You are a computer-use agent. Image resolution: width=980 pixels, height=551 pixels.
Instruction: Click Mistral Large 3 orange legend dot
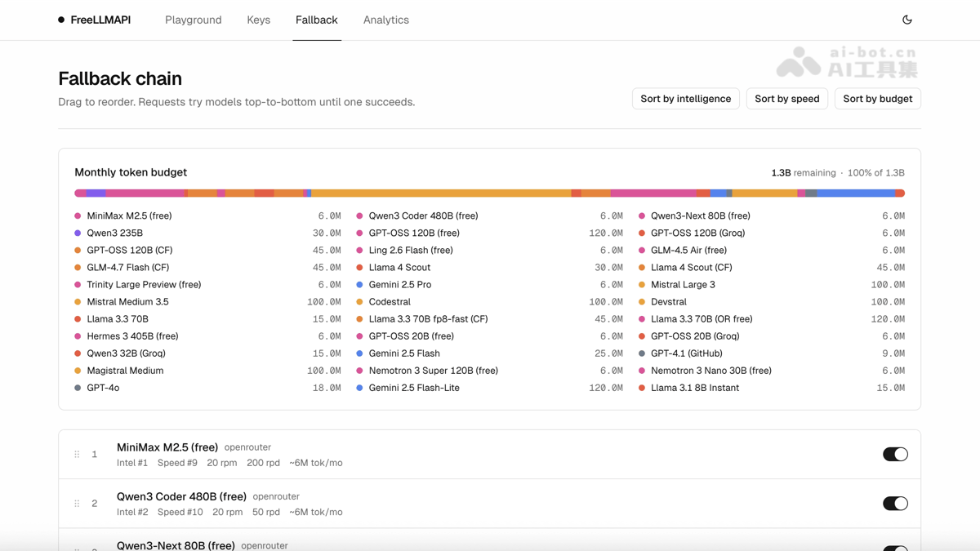click(642, 285)
